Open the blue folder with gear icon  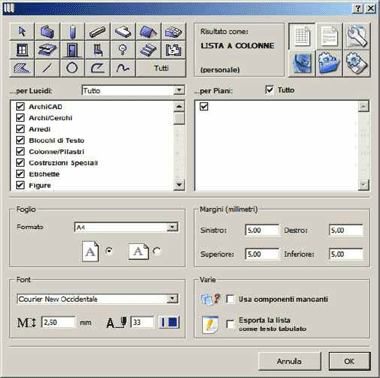click(329, 64)
